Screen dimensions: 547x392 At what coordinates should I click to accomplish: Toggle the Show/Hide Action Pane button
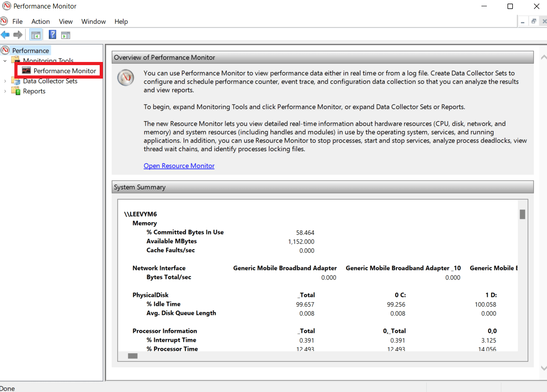(66, 35)
